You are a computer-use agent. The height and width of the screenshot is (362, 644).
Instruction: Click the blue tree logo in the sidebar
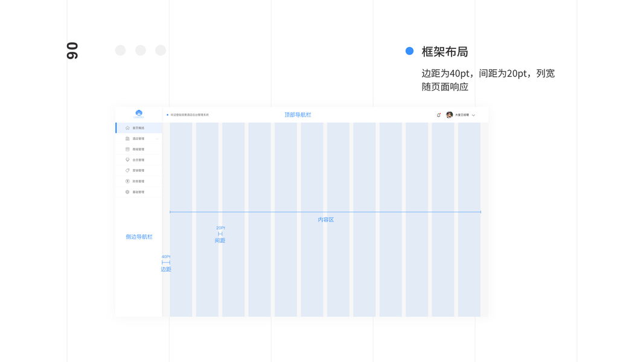pos(139,113)
